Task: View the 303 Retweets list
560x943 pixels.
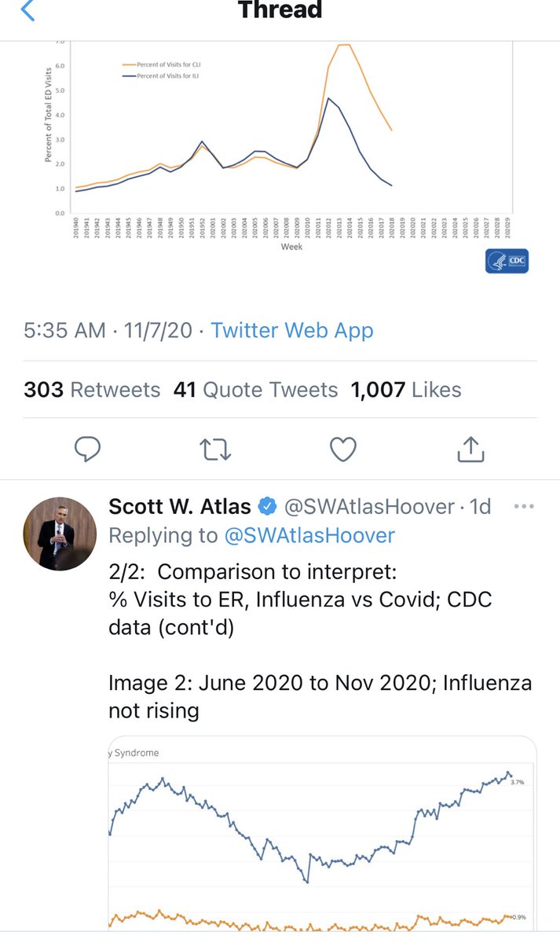Action: click(x=92, y=390)
